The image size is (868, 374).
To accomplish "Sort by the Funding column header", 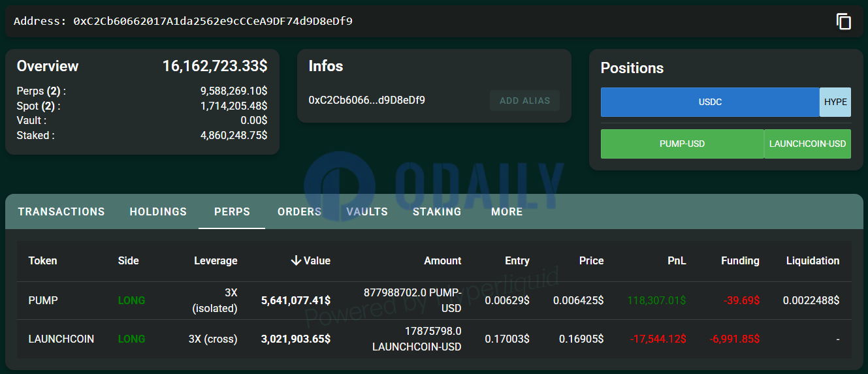I will (740, 260).
